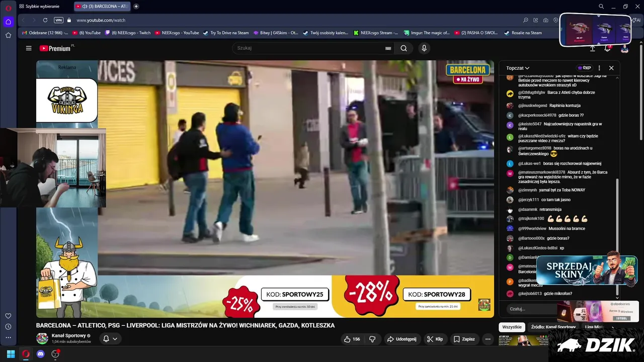Open Try To Drive na Steam bookmark

226,33
